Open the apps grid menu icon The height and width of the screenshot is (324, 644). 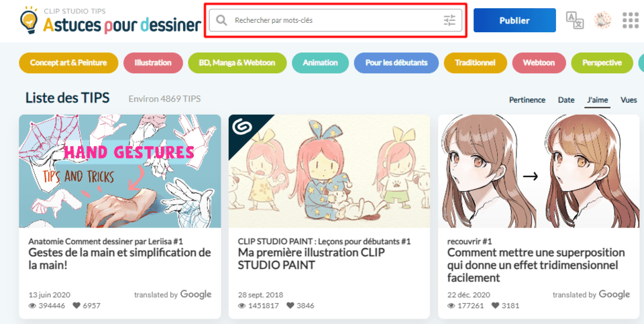(631, 20)
